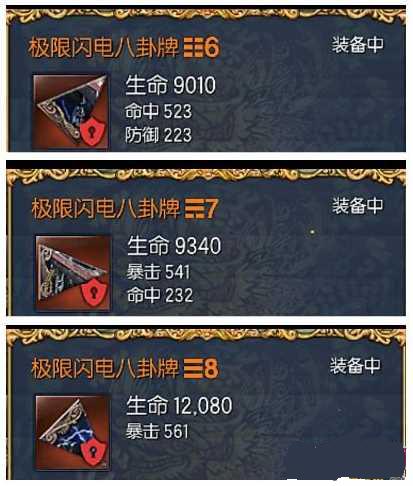413x486 pixels.
Task: Click the 极限闪电八卦牌 6 item icon
Action: [x=70, y=111]
